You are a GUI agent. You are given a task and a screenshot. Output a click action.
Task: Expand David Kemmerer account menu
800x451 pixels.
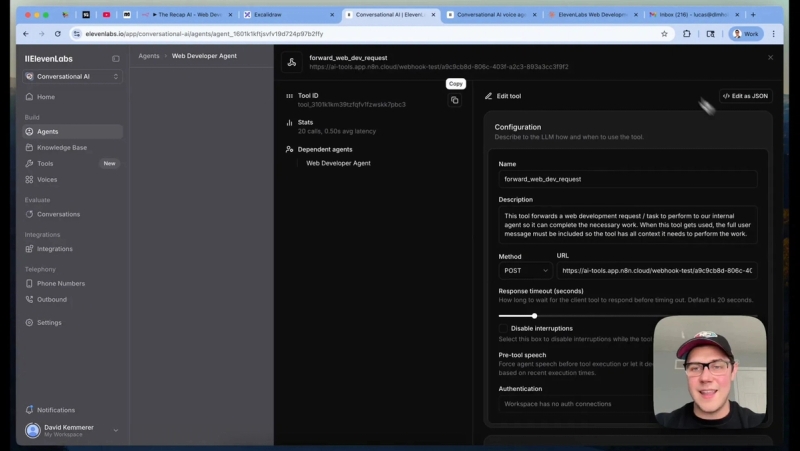point(72,431)
